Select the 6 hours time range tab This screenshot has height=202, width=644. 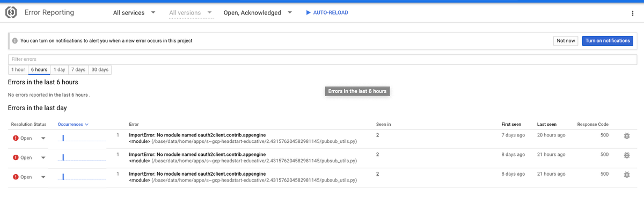pyautogui.click(x=39, y=70)
